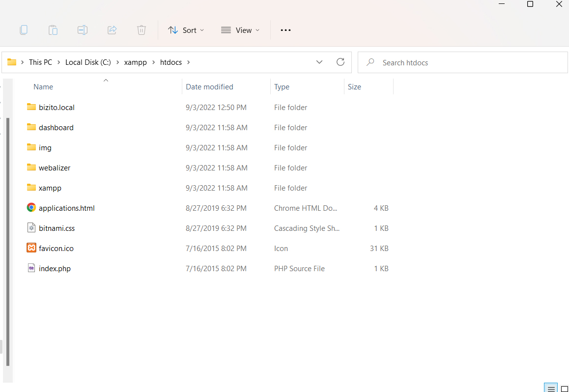Sort by Type column header

pos(282,87)
